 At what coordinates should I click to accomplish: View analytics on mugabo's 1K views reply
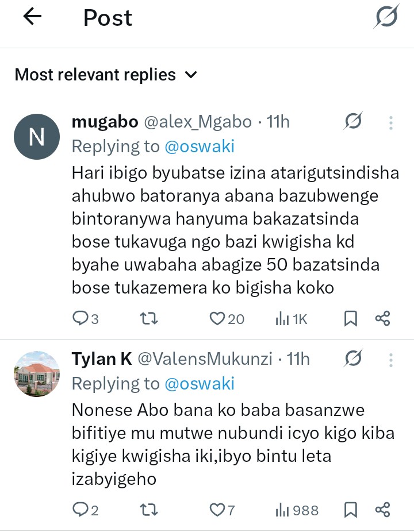290,318
